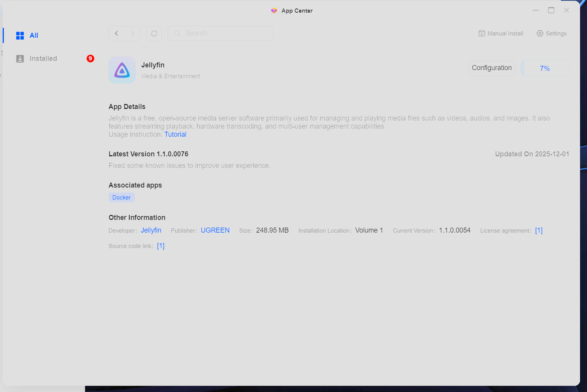Screen dimensions: 587x392
Task: Open the source code link [1]
Action: point(161,246)
